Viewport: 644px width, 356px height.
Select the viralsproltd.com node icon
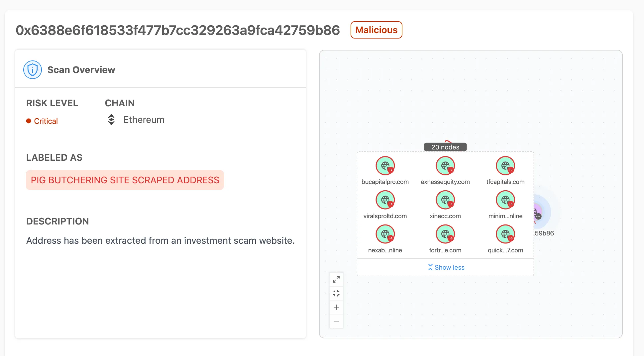(385, 200)
